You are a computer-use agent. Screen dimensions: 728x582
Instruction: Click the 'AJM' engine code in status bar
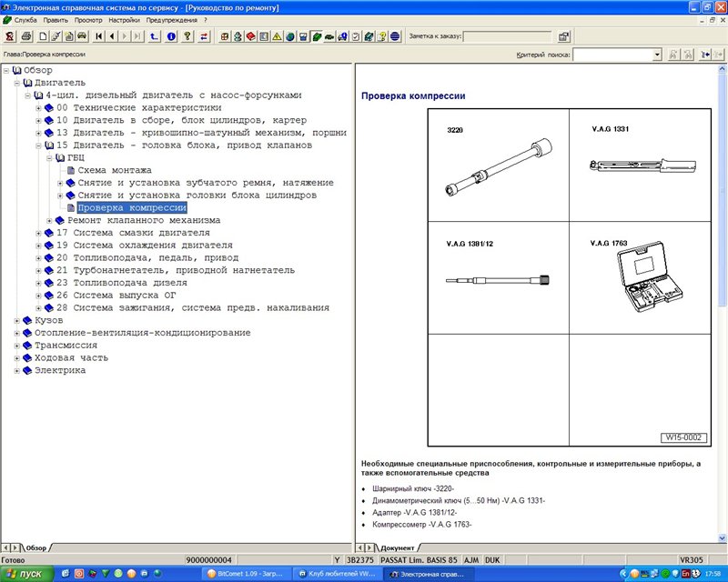pos(471,560)
